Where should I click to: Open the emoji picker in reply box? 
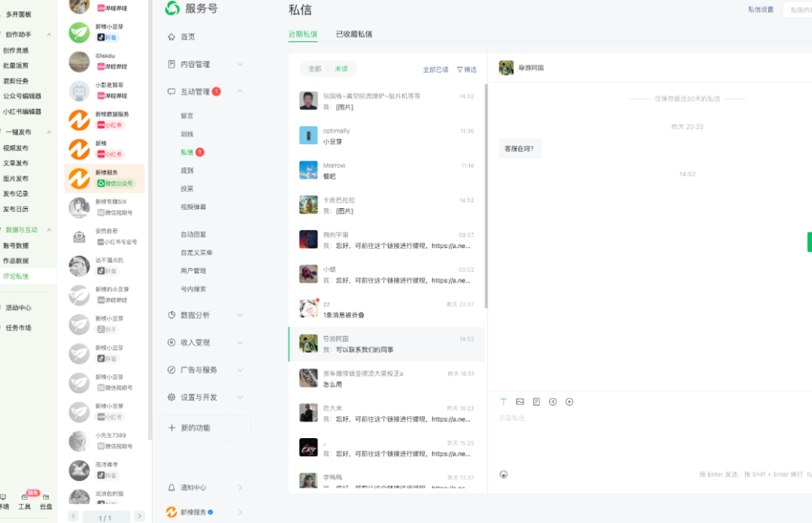click(503, 474)
